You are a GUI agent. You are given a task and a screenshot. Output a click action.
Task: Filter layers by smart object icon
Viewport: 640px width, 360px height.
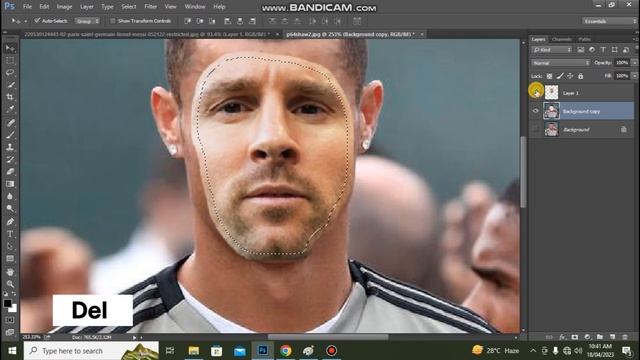coord(626,50)
